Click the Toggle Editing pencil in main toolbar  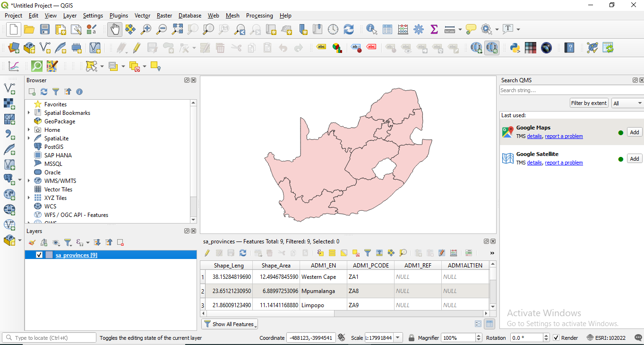click(137, 48)
